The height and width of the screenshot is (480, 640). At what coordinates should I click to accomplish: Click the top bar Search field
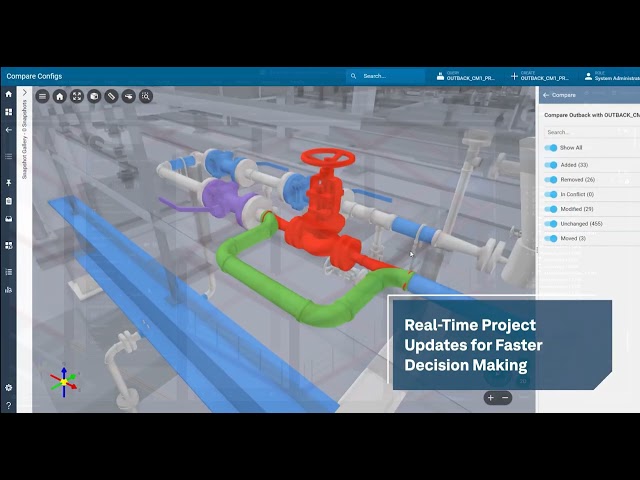pos(386,76)
